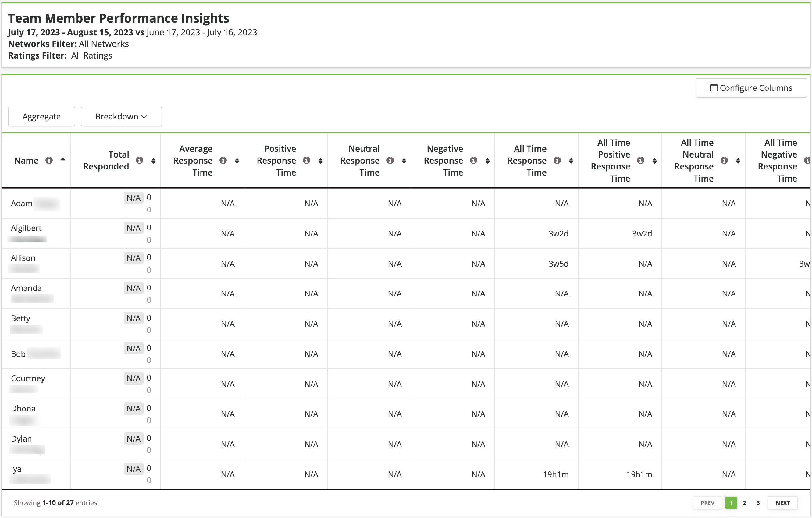Select team member Allison's name
The width and height of the screenshot is (812, 518).
(23, 258)
